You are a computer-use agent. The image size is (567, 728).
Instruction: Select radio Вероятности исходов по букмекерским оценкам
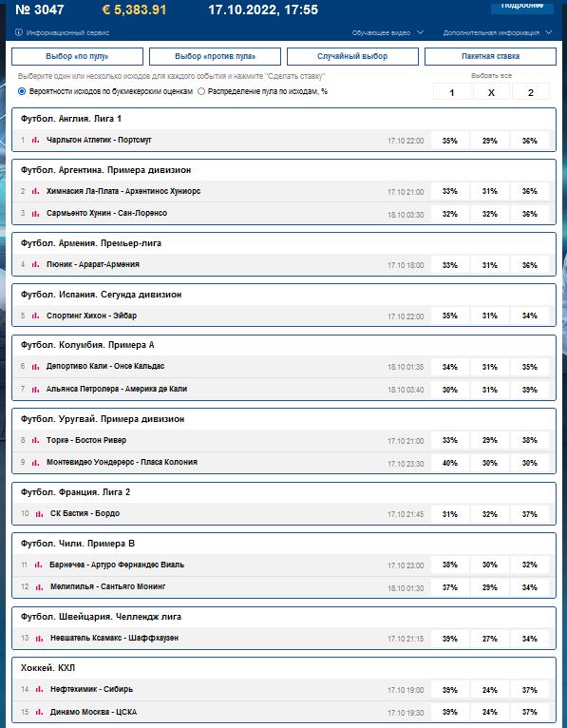[x=21, y=91]
